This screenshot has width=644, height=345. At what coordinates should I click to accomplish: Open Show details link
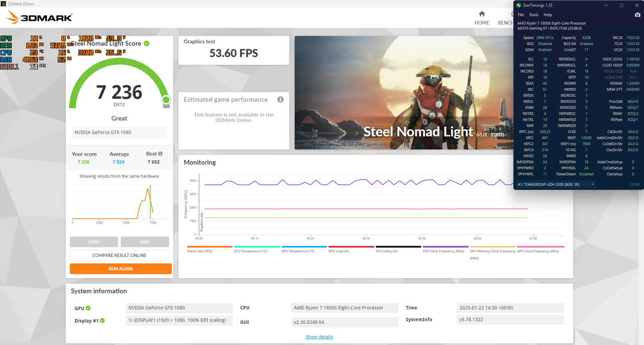click(319, 337)
